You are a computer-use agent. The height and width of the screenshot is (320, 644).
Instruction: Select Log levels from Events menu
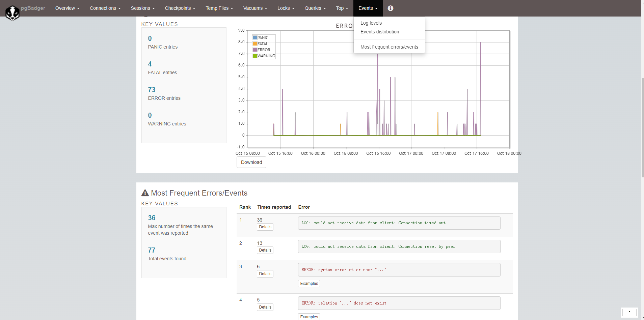371,23
